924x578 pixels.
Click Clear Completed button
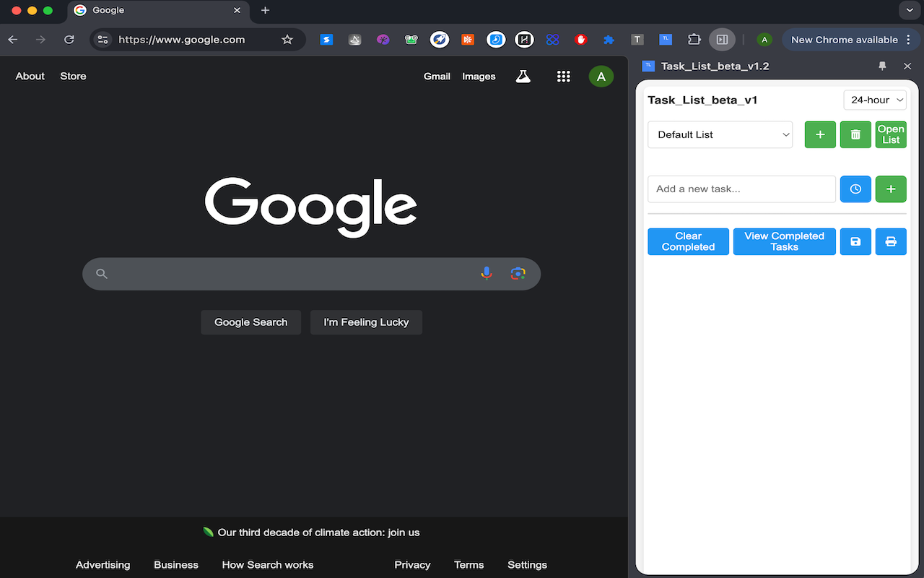[688, 241]
